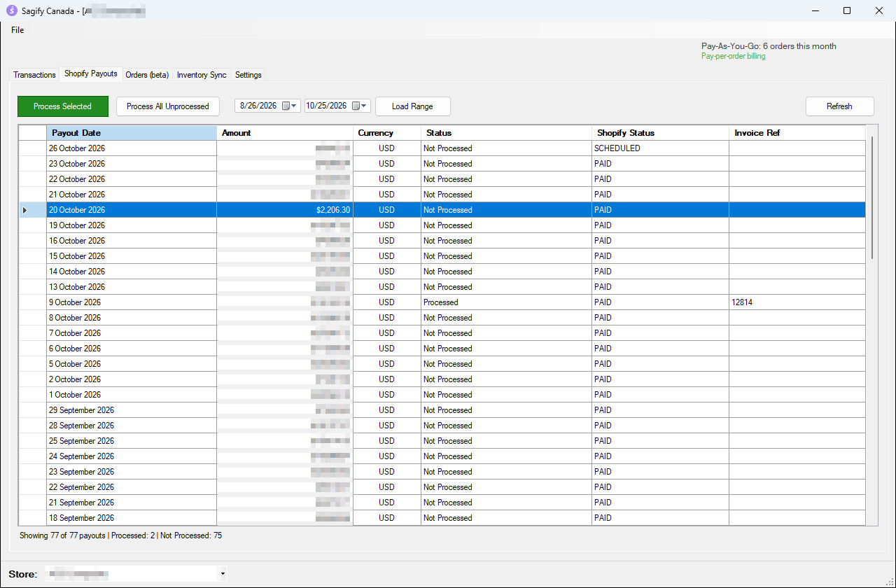The height and width of the screenshot is (588, 896).
Task: Open the Settings tab
Action: pos(248,75)
